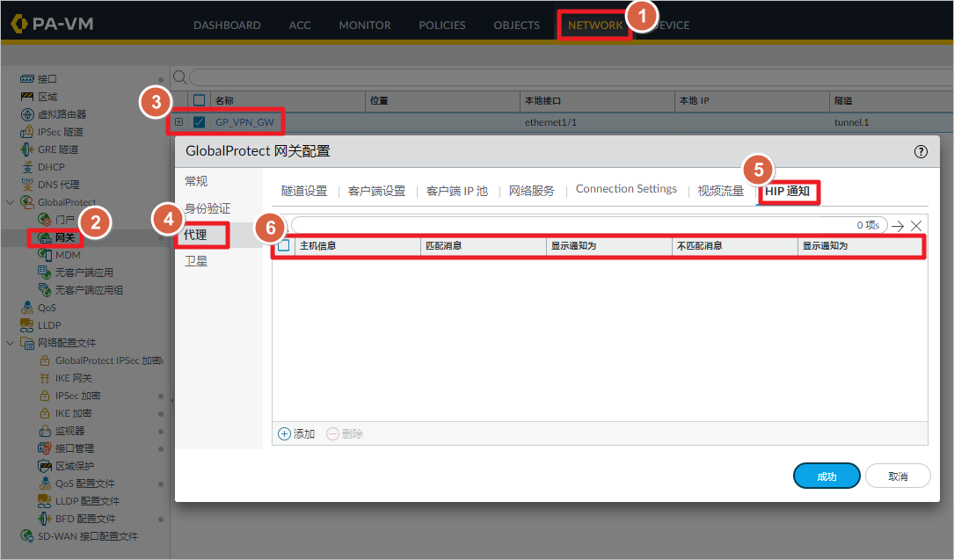Open 身份验证 section in gateway dialog
The height and width of the screenshot is (560, 954).
(x=208, y=208)
